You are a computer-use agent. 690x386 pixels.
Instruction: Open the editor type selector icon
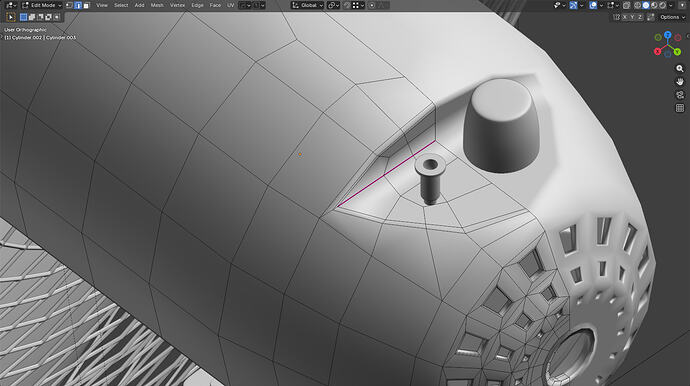(x=11, y=5)
